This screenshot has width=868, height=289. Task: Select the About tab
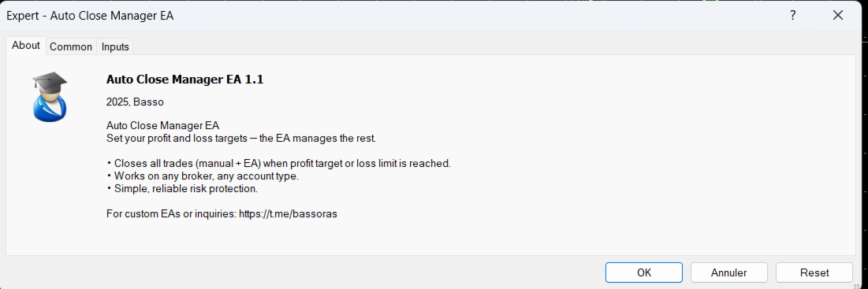pyautogui.click(x=26, y=46)
